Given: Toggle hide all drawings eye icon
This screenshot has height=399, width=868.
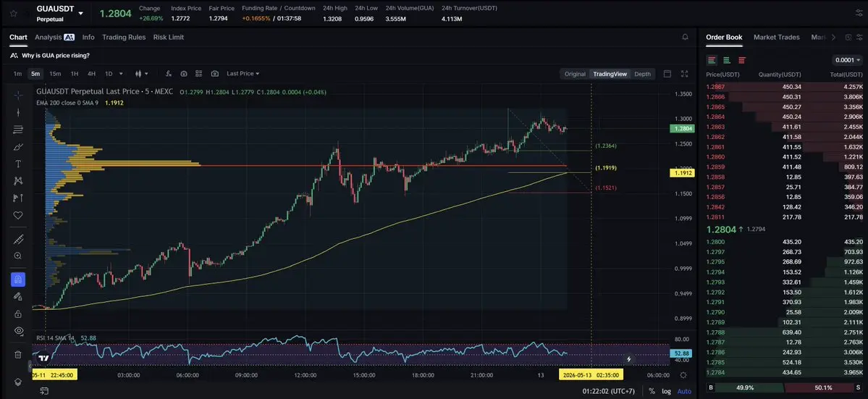Looking at the screenshot, I should (x=17, y=331).
